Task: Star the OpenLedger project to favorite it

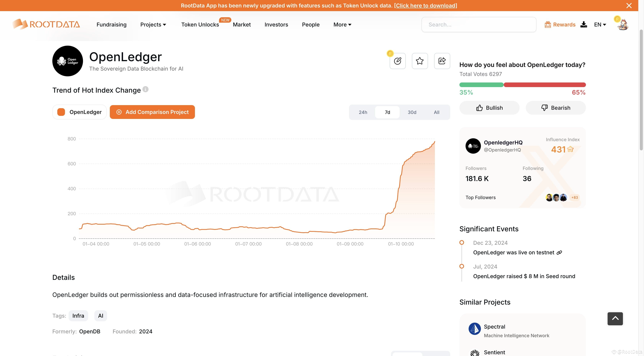Action: 420,61
